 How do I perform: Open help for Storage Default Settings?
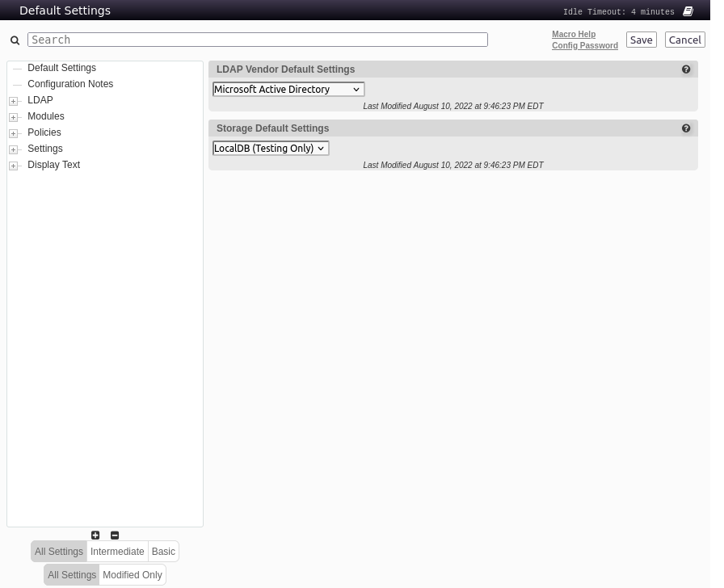(x=686, y=128)
